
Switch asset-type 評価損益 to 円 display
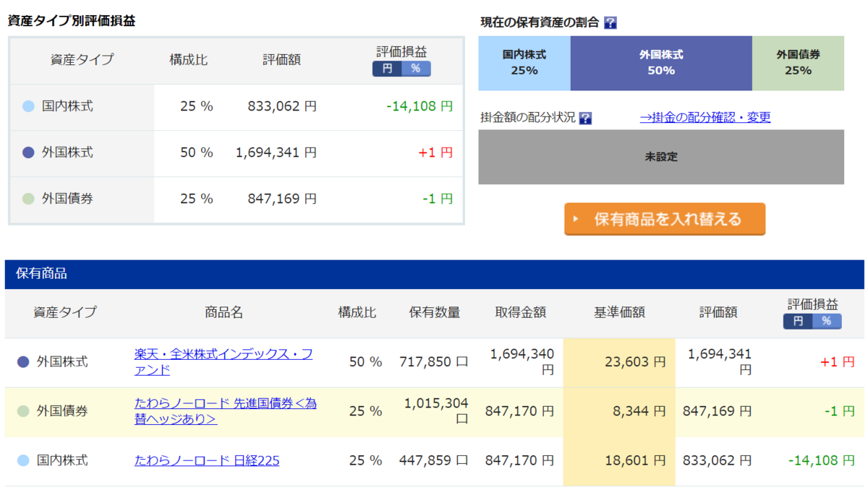[x=387, y=69]
